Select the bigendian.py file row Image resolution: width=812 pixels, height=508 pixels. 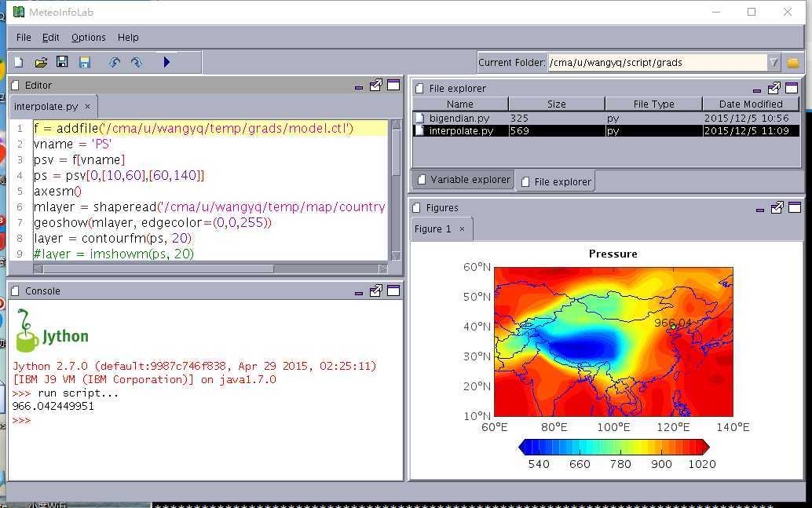606,118
